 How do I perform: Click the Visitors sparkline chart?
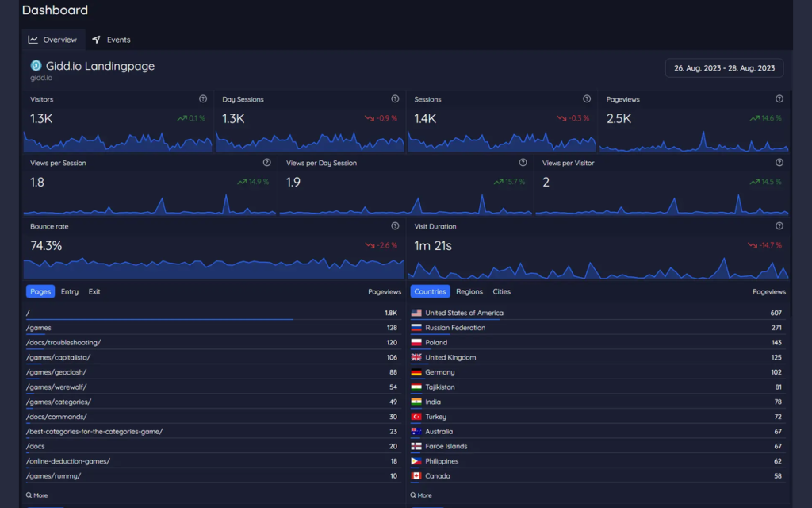click(117, 141)
